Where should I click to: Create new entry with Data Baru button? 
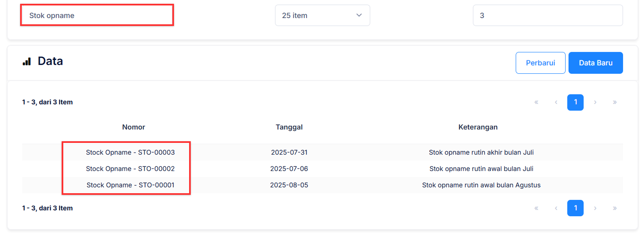point(595,63)
